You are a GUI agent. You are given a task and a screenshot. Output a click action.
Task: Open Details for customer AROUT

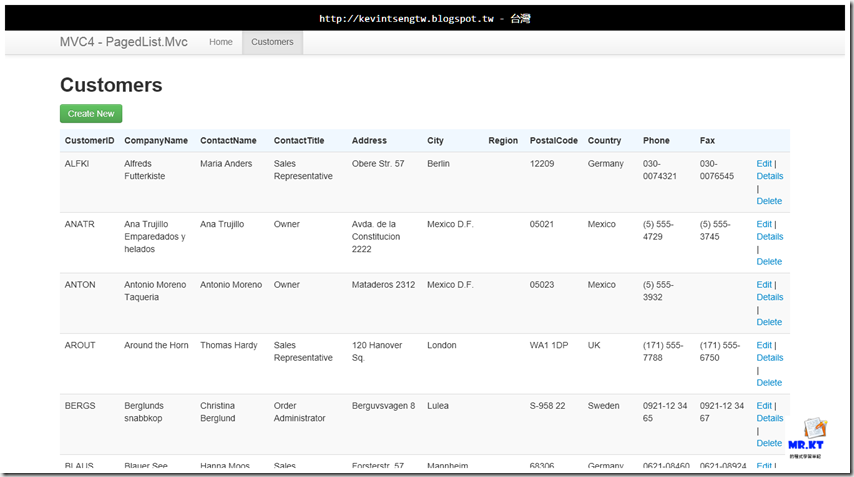point(770,357)
